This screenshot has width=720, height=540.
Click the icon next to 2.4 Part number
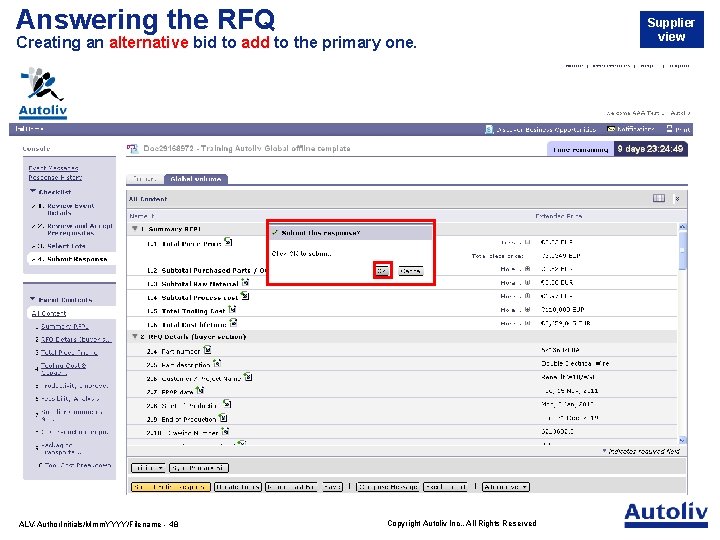(x=207, y=350)
